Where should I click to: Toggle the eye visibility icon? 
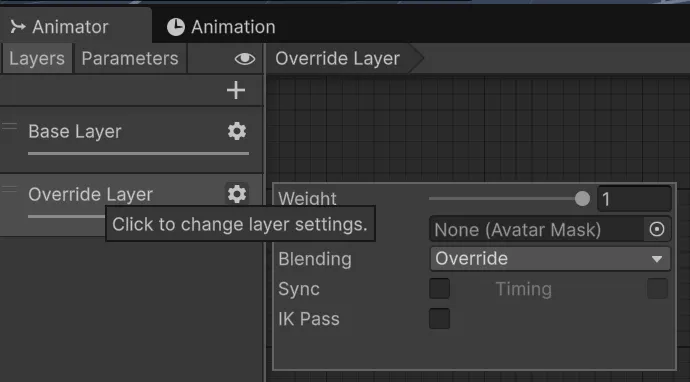tap(245, 59)
